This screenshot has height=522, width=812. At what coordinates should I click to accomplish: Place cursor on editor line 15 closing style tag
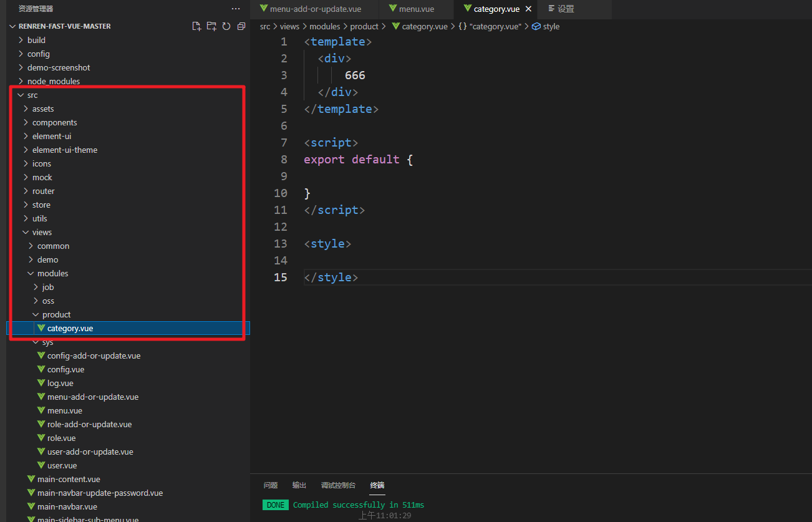click(331, 277)
